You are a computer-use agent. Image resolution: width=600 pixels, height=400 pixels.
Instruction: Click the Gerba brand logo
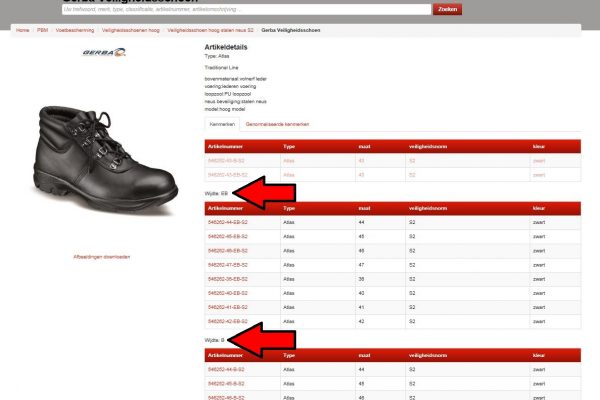pyautogui.click(x=104, y=52)
